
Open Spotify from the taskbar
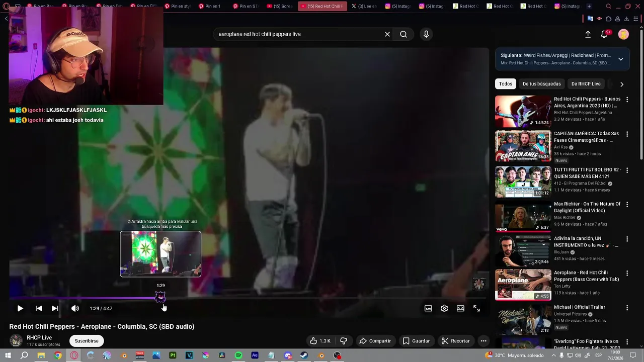pos(238,355)
